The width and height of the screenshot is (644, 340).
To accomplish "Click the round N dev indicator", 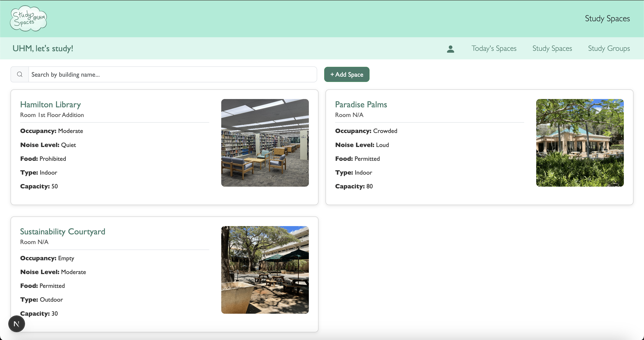I will click(x=16, y=324).
